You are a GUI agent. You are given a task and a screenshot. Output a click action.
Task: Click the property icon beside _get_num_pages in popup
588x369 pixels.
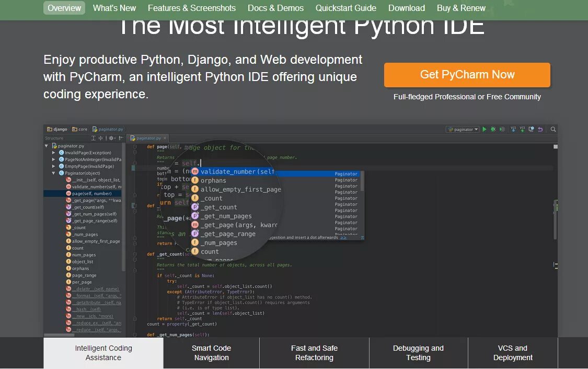tap(195, 216)
